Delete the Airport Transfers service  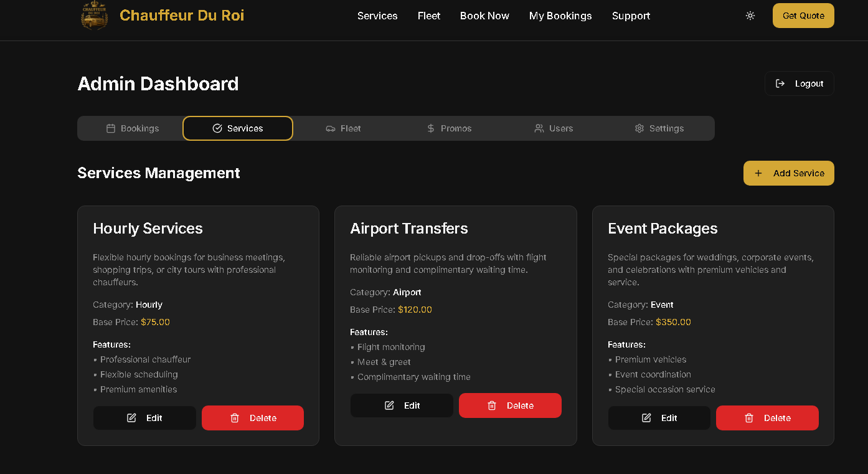pos(510,405)
